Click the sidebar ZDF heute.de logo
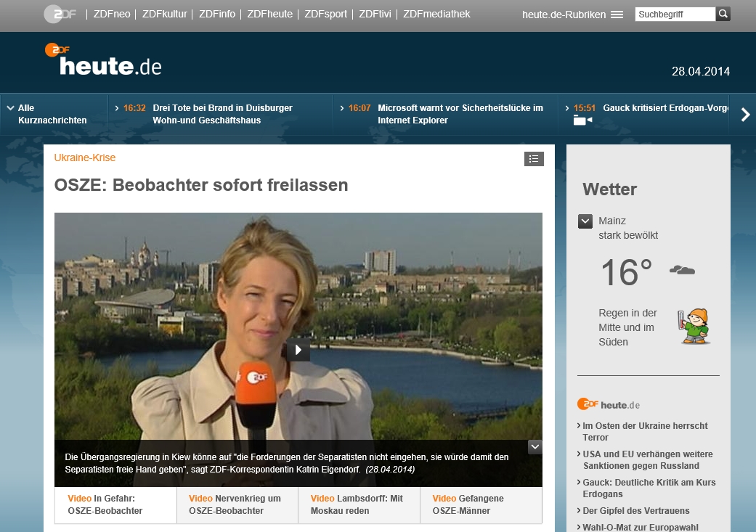The height and width of the screenshot is (532, 756). pos(609,404)
